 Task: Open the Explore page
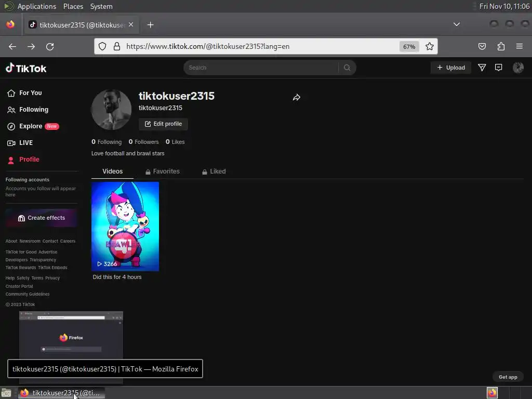[33, 126]
